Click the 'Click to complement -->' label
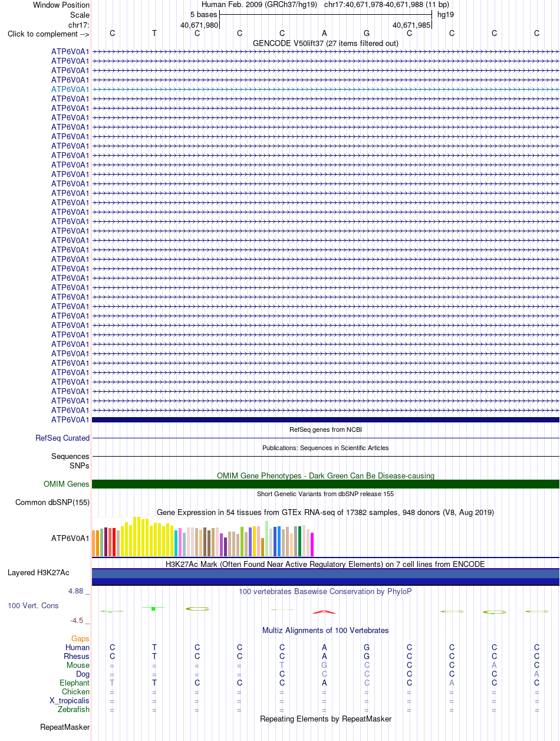 [48, 34]
